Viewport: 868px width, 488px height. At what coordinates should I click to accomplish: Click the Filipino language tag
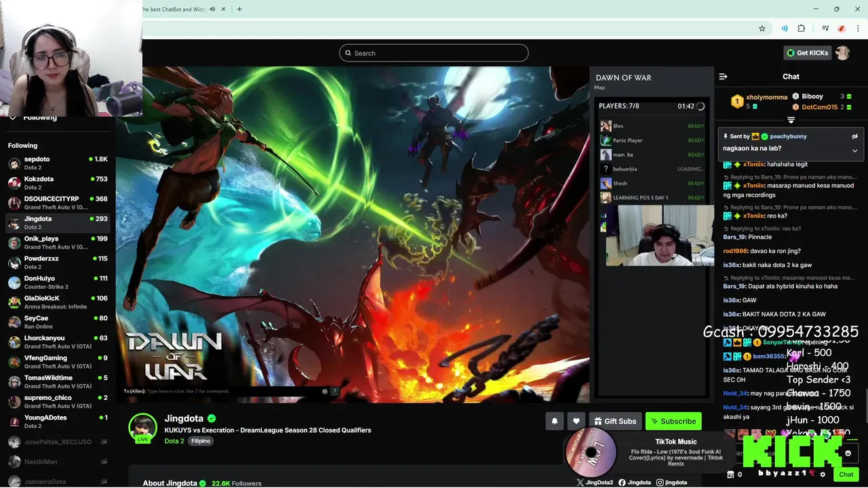201,441
